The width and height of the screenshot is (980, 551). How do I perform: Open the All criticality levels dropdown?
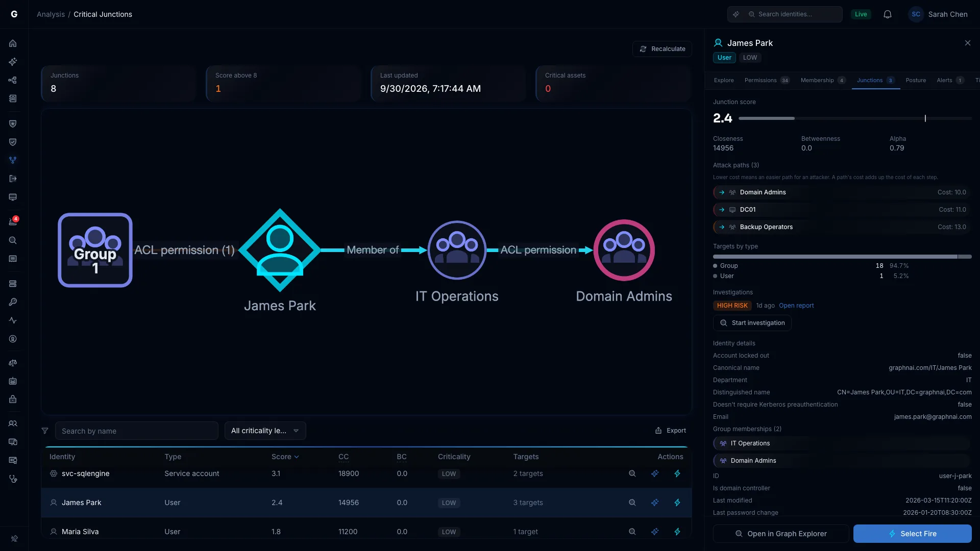(265, 431)
